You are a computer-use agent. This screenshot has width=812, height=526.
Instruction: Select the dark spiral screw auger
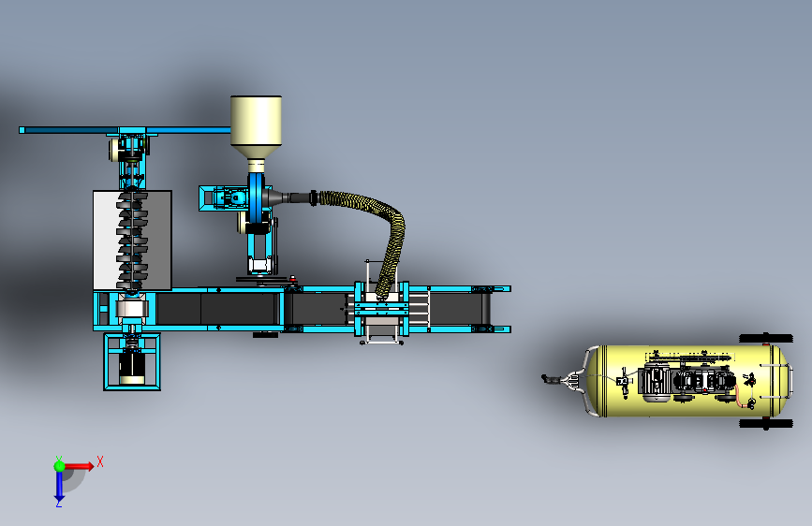[x=132, y=241]
